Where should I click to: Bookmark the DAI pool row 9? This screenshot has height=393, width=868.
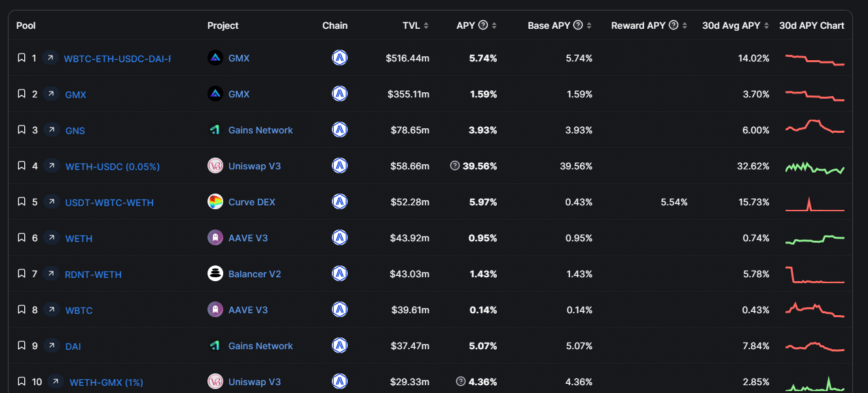22,346
